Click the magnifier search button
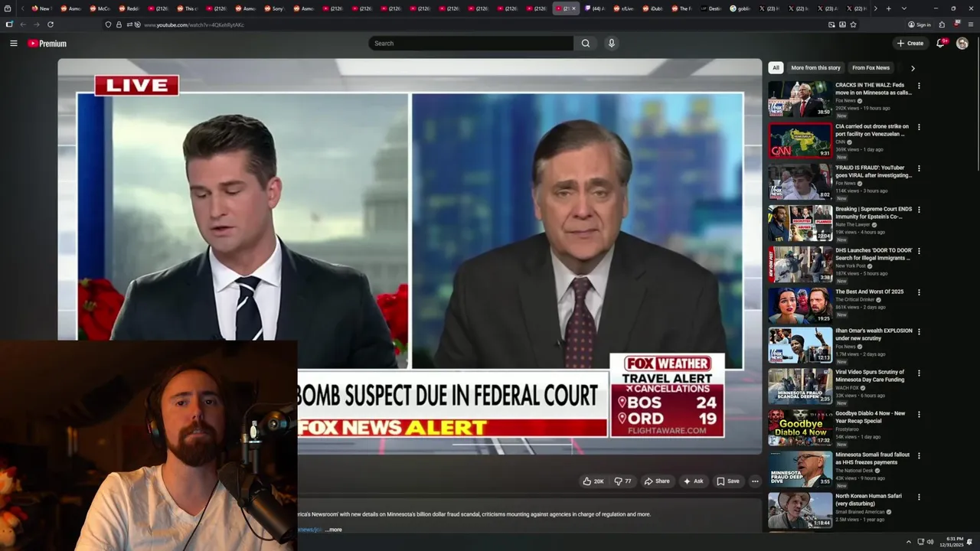Image resolution: width=980 pixels, height=551 pixels. [586, 44]
